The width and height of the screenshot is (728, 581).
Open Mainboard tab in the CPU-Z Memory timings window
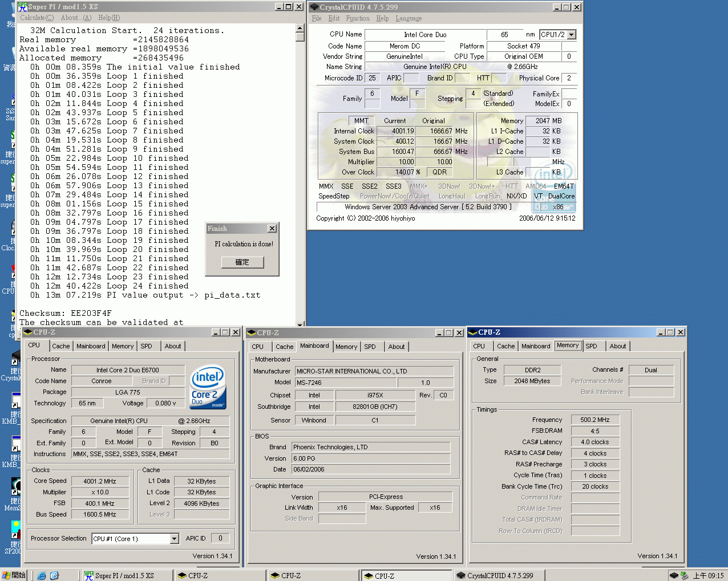pyautogui.click(x=536, y=346)
